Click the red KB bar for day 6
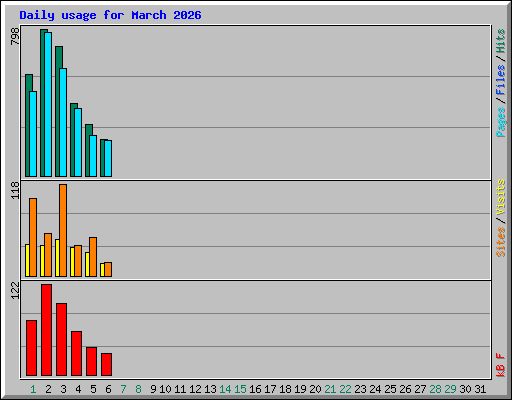This screenshot has width=512, height=400. point(106,365)
